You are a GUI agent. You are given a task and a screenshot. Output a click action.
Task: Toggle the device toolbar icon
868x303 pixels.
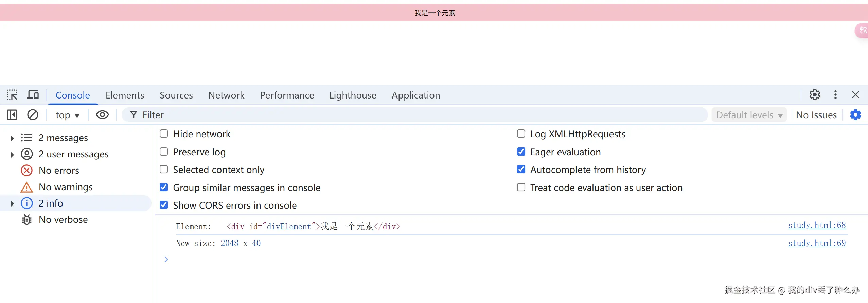pos(33,95)
